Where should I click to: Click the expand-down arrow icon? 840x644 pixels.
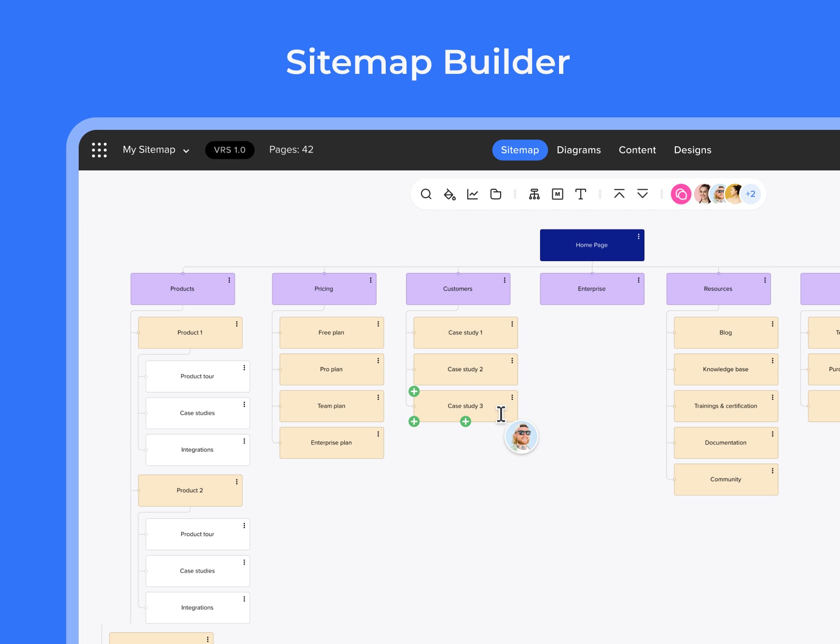click(643, 194)
